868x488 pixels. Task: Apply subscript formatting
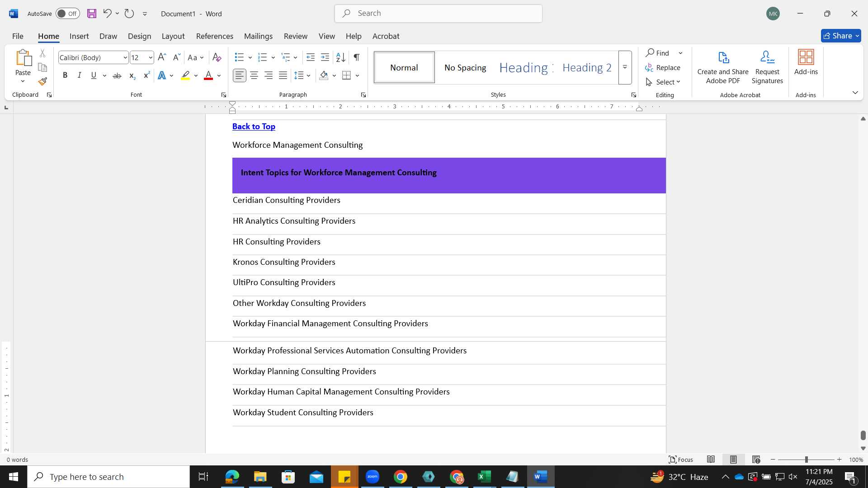click(132, 75)
